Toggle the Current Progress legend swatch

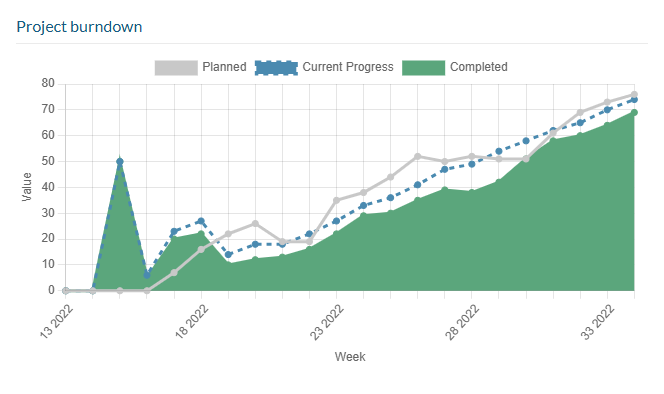pyautogui.click(x=276, y=68)
